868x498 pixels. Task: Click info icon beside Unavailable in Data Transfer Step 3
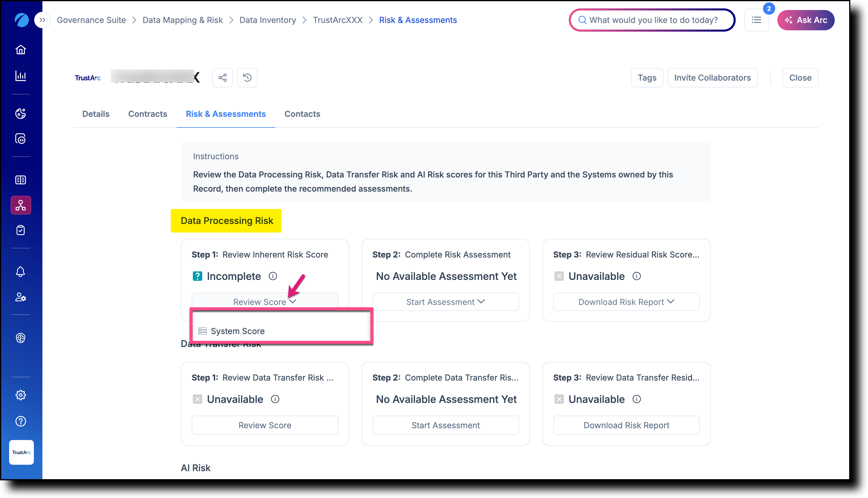point(637,399)
